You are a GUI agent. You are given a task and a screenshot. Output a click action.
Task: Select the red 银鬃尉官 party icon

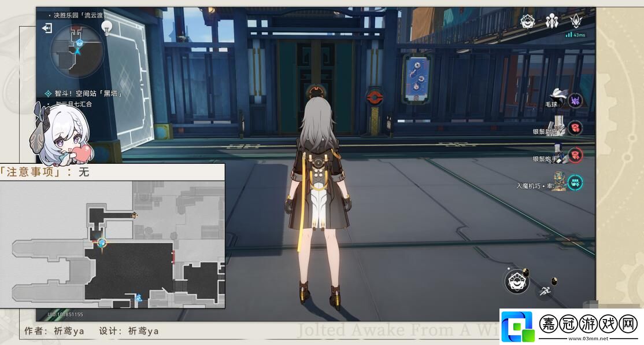pos(575,129)
